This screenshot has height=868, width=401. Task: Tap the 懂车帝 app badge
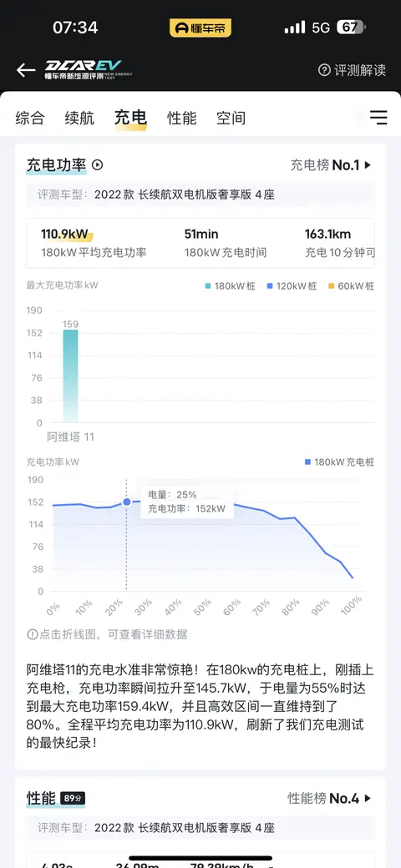200,28
